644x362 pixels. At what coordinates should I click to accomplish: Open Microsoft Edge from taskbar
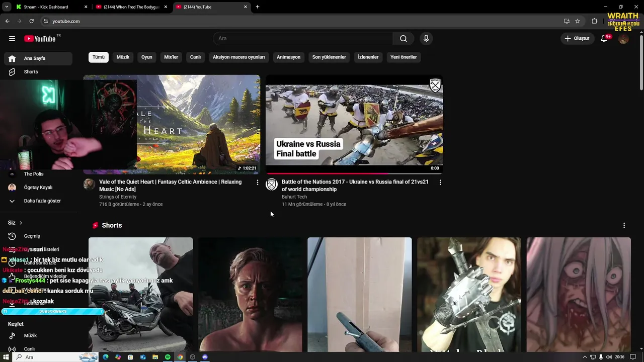[x=106, y=357]
